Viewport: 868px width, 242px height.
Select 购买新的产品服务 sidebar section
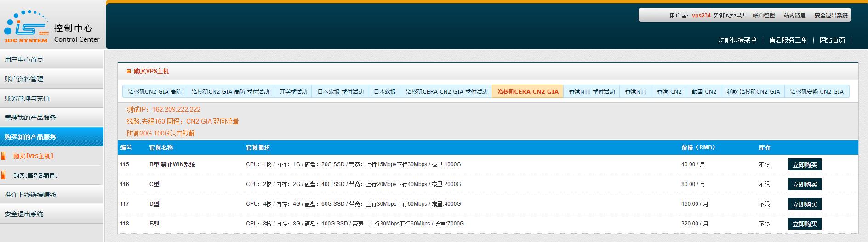click(51, 137)
